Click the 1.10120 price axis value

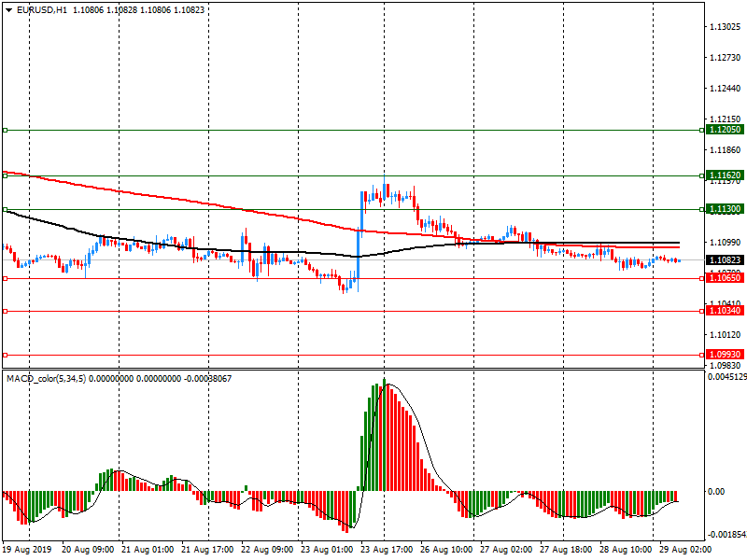(x=726, y=335)
